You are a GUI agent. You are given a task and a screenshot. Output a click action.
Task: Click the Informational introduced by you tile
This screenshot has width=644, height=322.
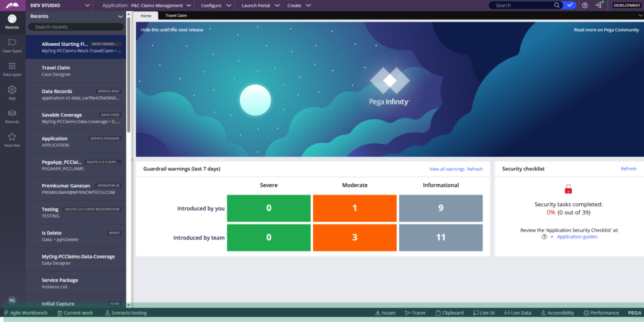pyautogui.click(x=441, y=208)
